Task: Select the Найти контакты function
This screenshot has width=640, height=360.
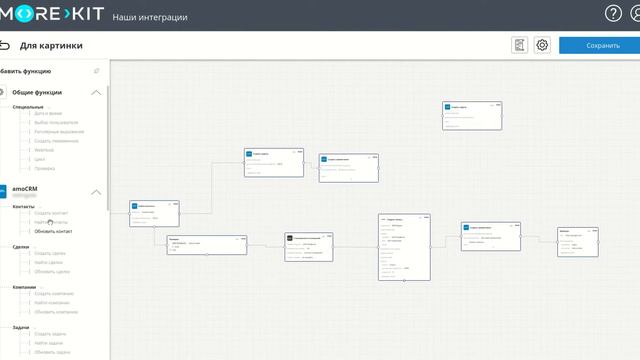Action: pos(51,222)
